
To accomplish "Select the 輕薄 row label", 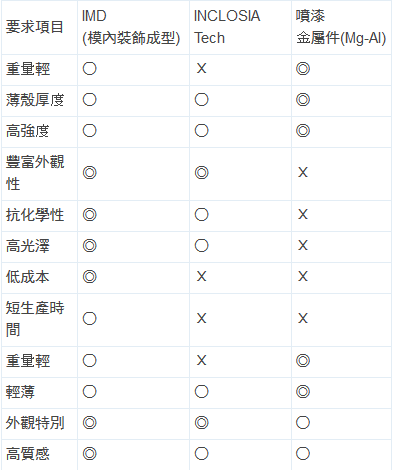I will click(x=20, y=392).
